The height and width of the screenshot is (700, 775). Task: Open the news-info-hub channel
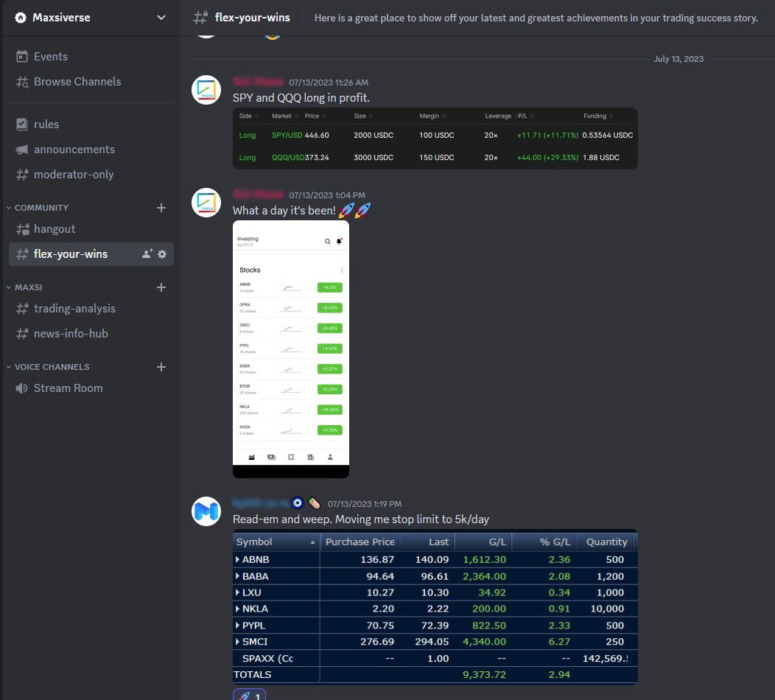click(91, 334)
